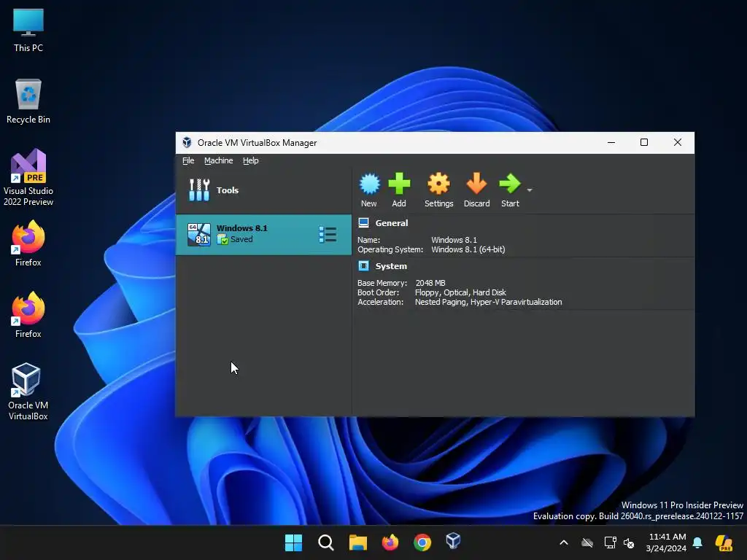The width and height of the screenshot is (747, 560).
Task: Close the VirtualBox Manager window
Action: (678, 142)
